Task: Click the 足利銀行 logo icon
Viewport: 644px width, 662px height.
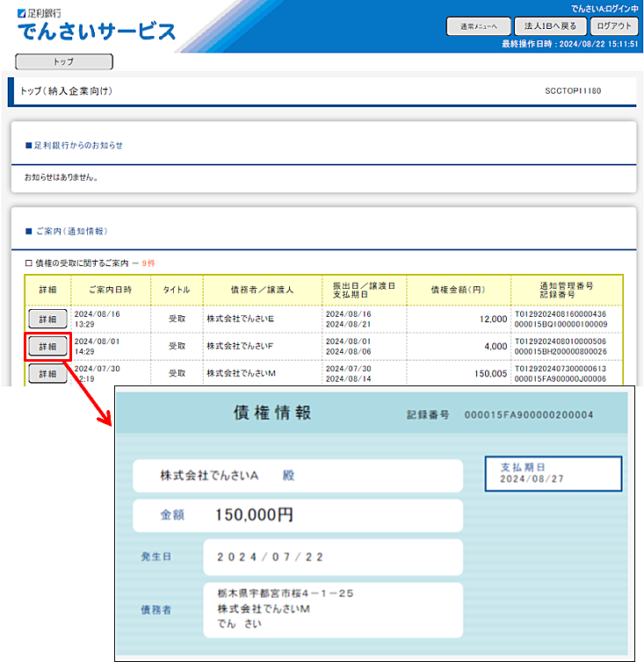Action: (x=21, y=14)
